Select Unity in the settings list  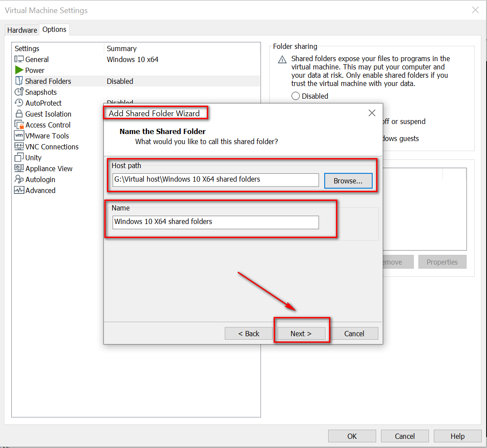[x=33, y=158]
